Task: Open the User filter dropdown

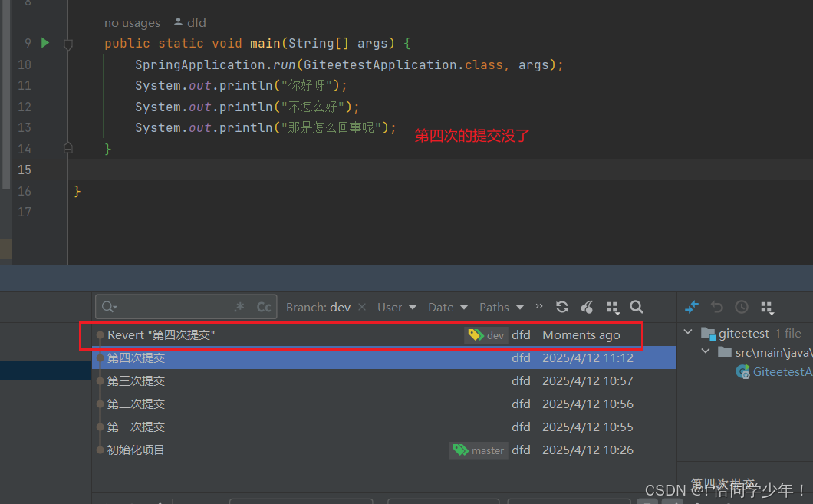Action: [x=397, y=307]
